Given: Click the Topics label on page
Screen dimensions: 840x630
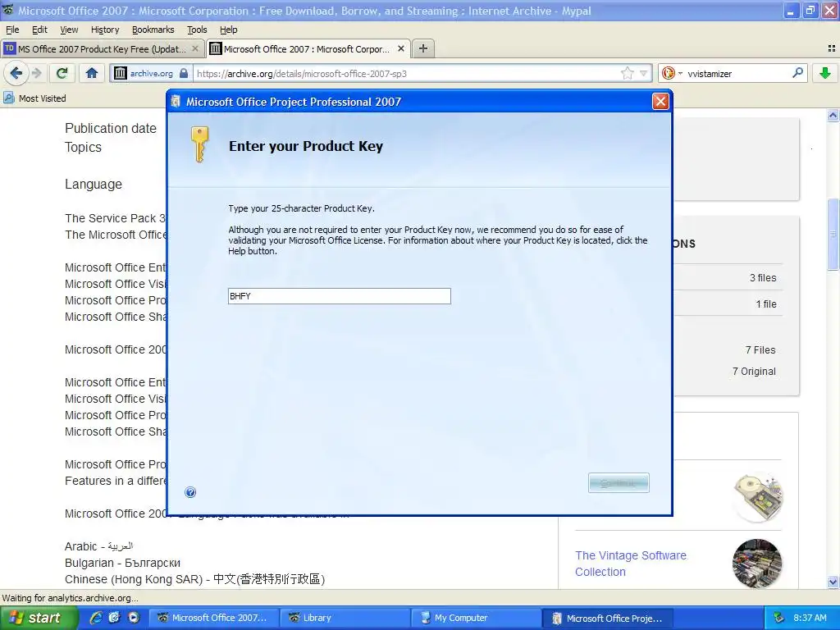Looking at the screenshot, I should [83, 147].
